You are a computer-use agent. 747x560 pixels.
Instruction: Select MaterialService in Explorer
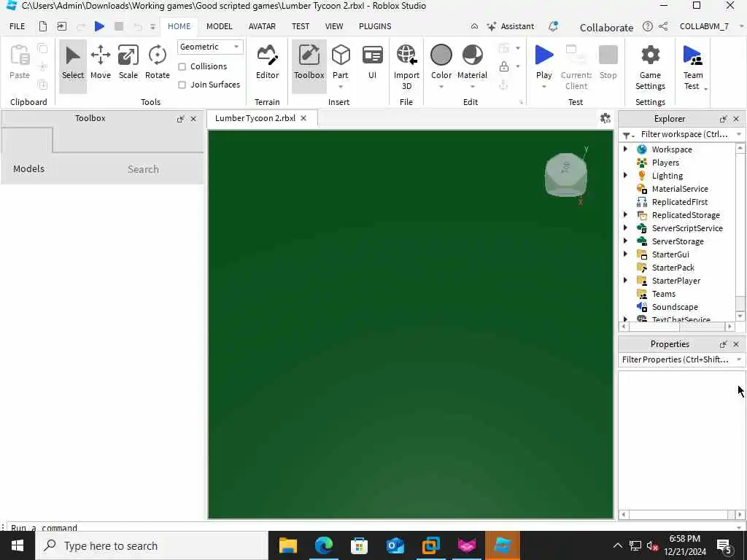click(679, 189)
